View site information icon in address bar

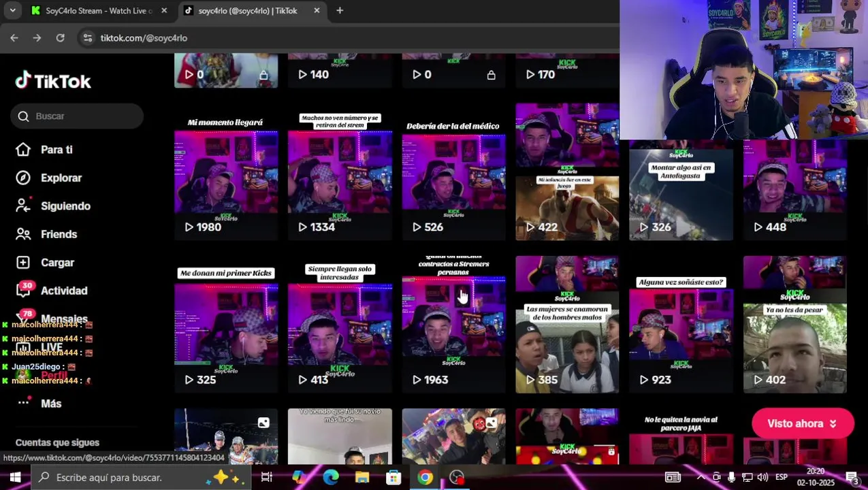(x=87, y=38)
